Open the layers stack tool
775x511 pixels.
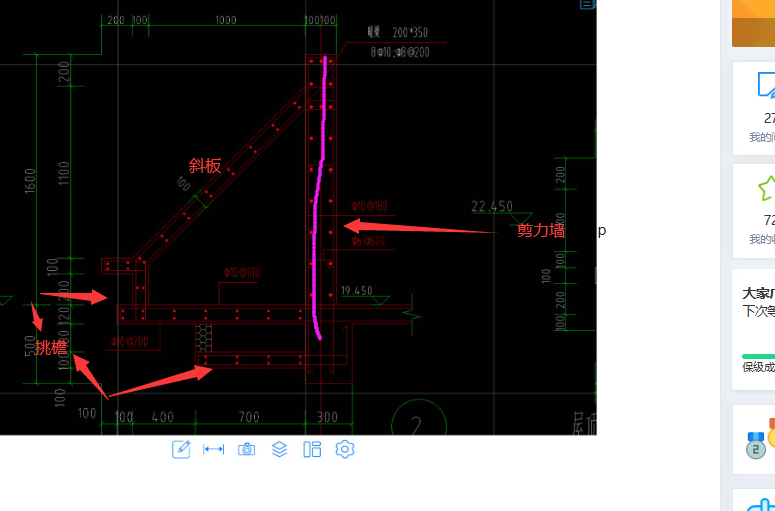tap(279, 449)
